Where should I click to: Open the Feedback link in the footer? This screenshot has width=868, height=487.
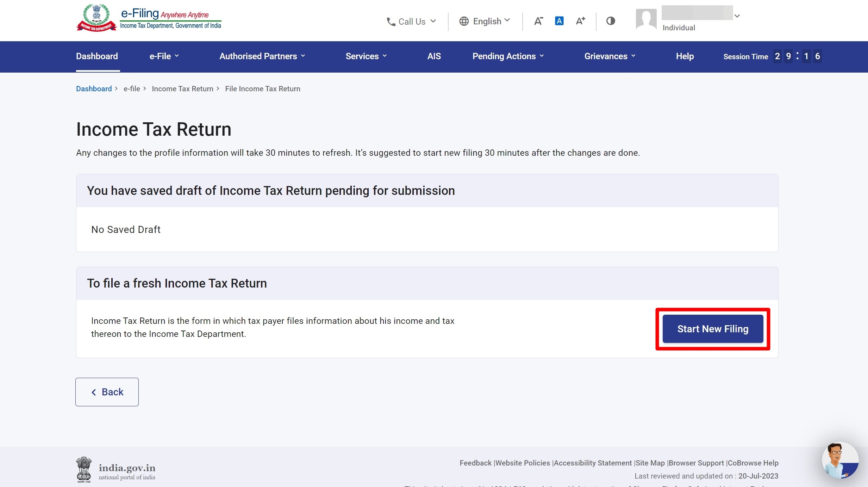pos(475,463)
